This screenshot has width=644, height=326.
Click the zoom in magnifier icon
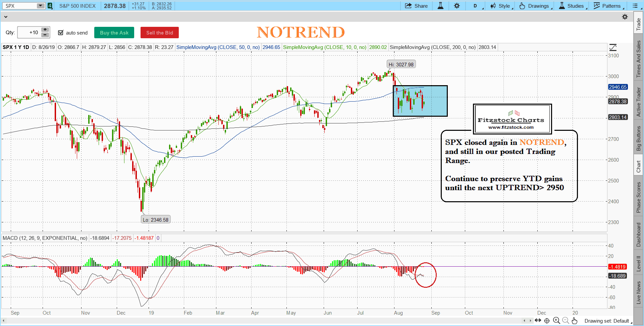[556, 321]
